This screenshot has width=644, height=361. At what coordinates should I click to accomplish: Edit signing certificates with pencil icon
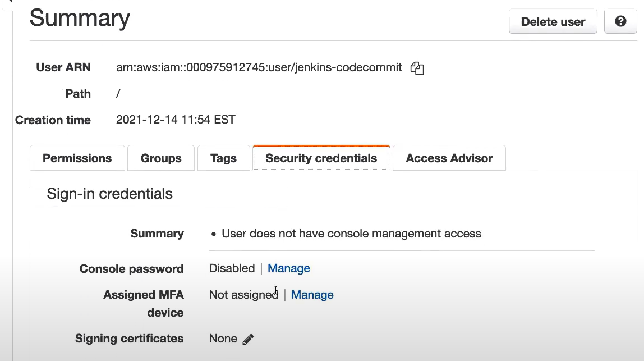pos(248,339)
